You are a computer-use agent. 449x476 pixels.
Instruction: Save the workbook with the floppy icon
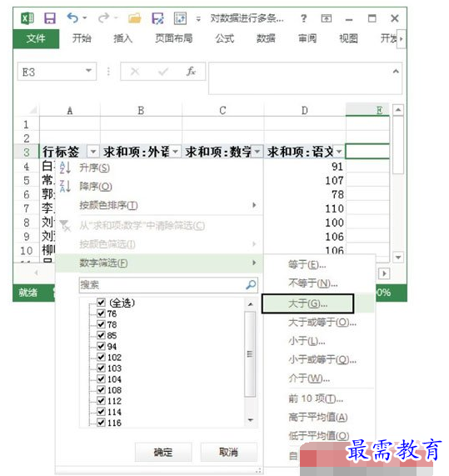pos(50,18)
